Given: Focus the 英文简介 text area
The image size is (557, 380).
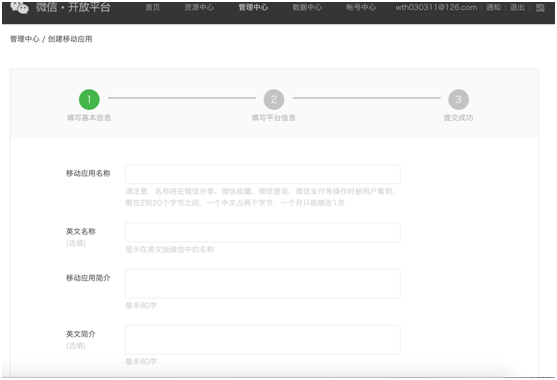Looking at the screenshot, I should point(263,340).
